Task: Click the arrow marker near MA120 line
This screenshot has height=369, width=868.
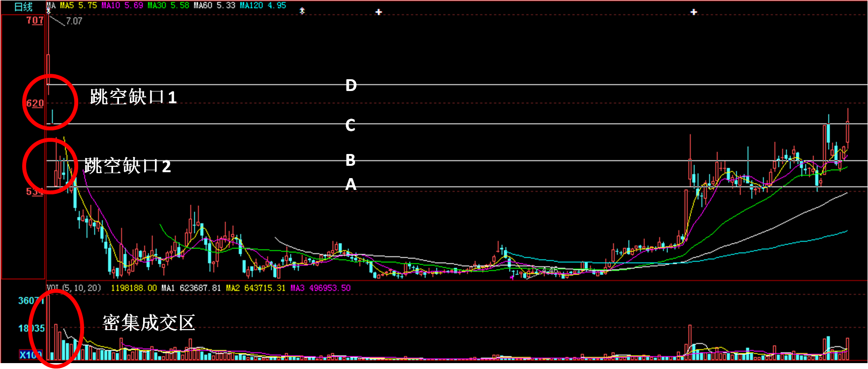Action: click(x=302, y=11)
